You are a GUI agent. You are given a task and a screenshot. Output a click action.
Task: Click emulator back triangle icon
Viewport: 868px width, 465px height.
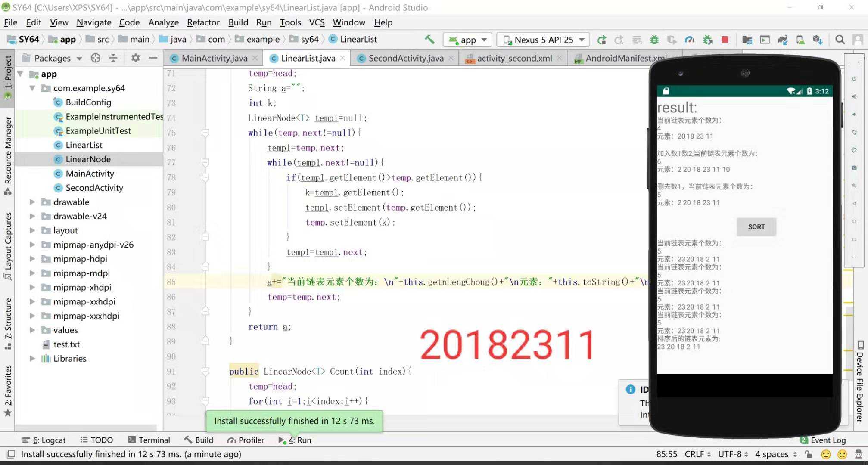854,203
